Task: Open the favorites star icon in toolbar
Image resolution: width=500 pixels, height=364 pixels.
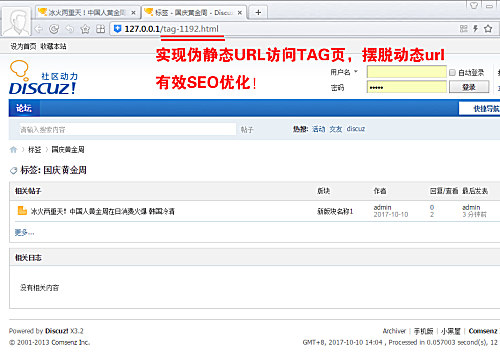Action: (85, 29)
